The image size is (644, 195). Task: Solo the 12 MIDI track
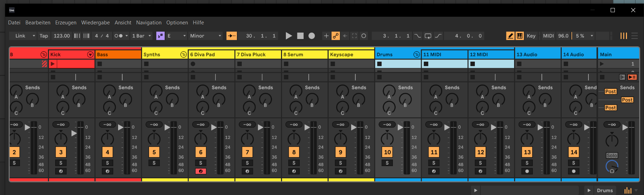(480, 163)
